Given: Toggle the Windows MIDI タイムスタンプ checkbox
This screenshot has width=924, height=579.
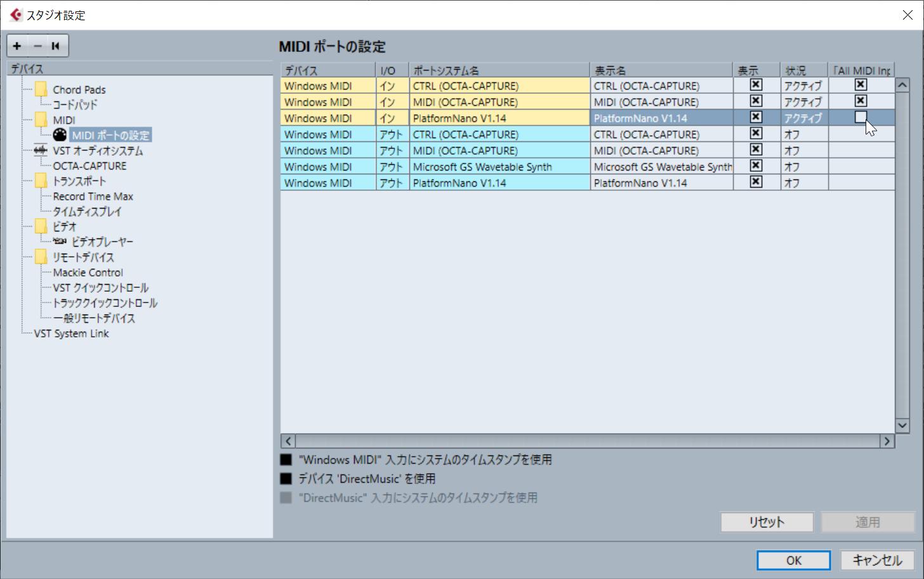Looking at the screenshot, I should 285,460.
